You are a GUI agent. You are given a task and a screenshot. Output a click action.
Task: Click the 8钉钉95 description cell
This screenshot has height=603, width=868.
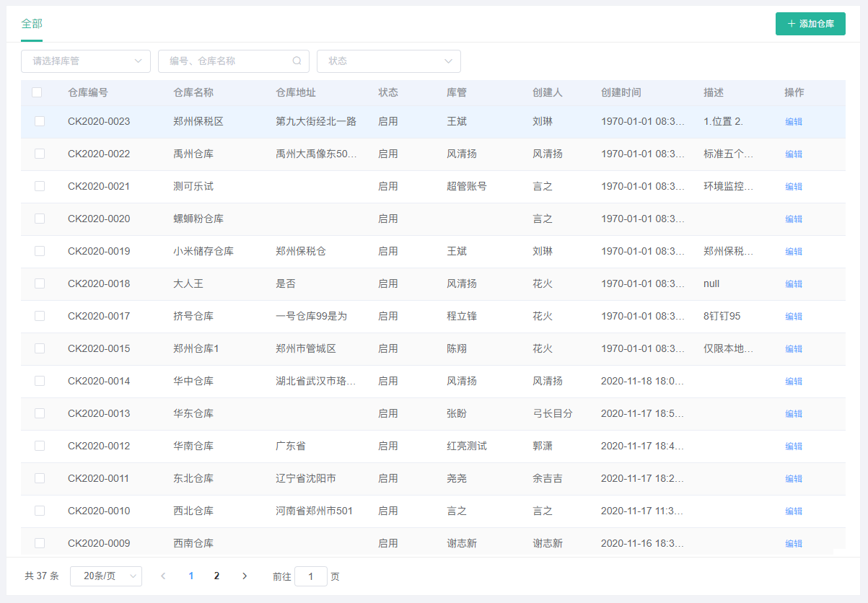tap(722, 316)
